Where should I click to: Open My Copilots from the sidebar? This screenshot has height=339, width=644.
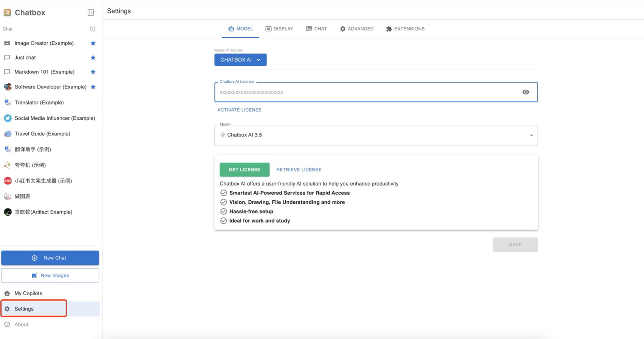[50, 293]
